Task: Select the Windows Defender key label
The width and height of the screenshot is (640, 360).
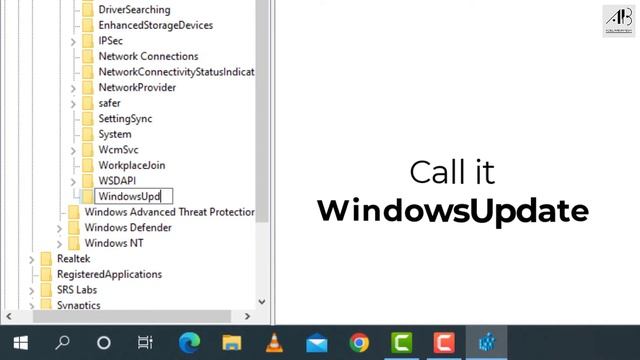Action: [128, 227]
